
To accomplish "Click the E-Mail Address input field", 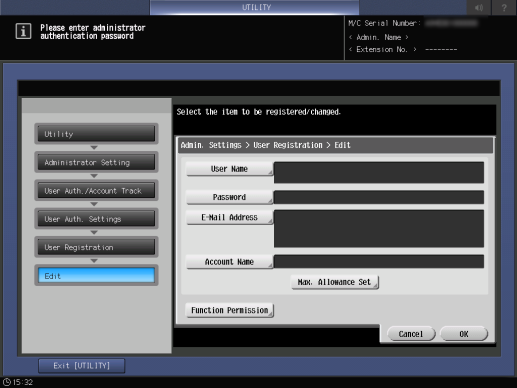I will [379, 229].
